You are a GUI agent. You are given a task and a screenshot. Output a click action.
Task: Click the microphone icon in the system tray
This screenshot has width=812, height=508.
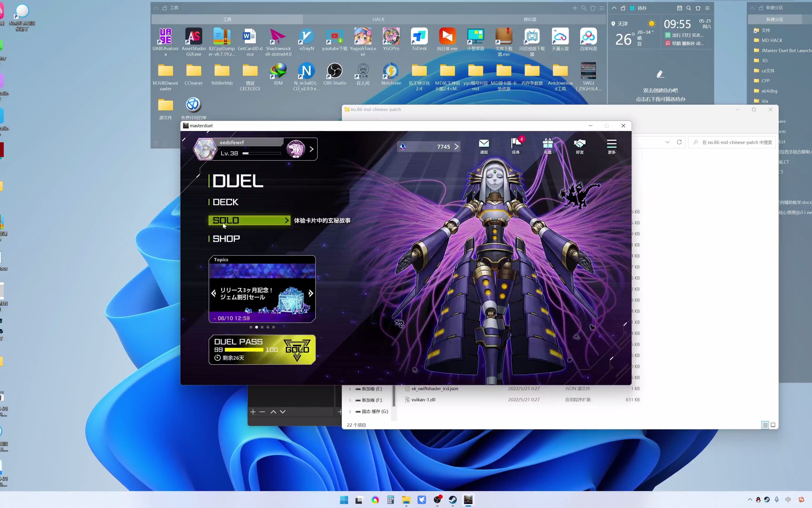tap(777, 500)
